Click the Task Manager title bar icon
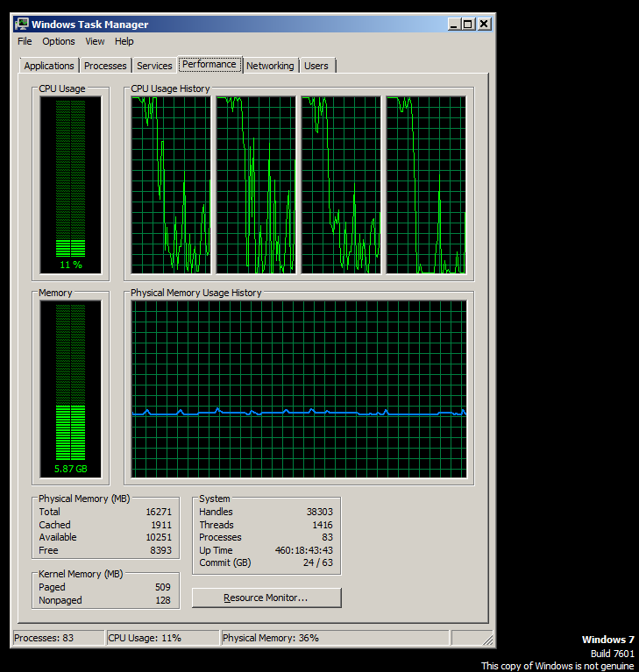 pos(21,24)
